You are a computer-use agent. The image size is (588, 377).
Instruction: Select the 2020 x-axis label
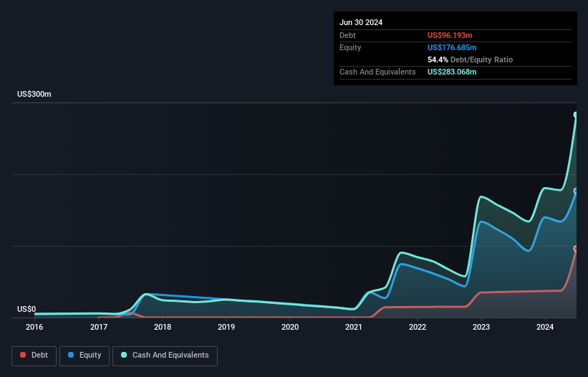tap(290, 327)
